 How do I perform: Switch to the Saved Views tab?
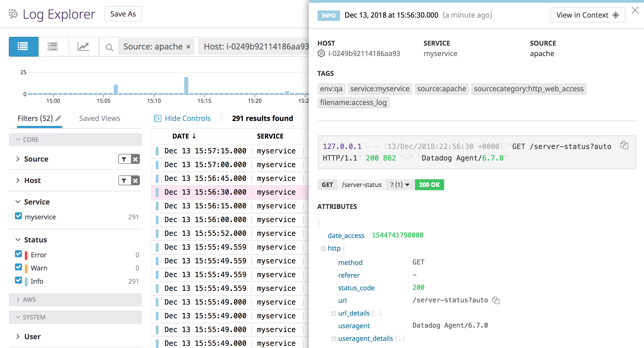click(x=100, y=118)
